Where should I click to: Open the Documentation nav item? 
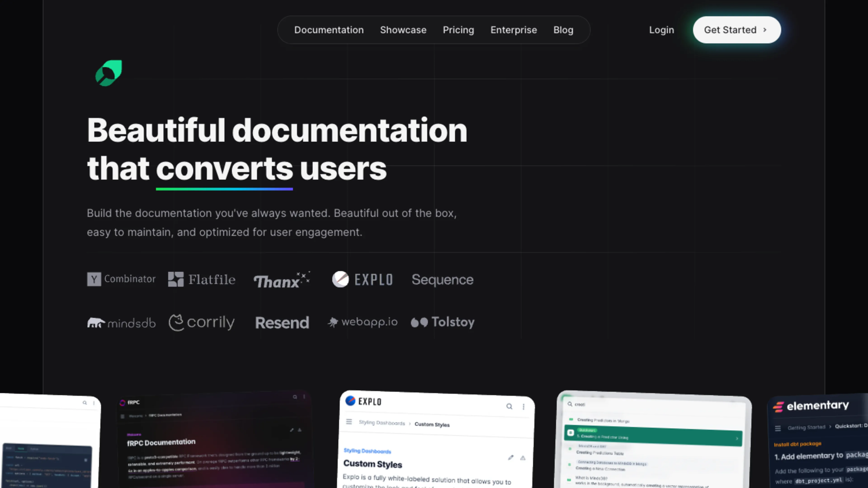tap(329, 30)
